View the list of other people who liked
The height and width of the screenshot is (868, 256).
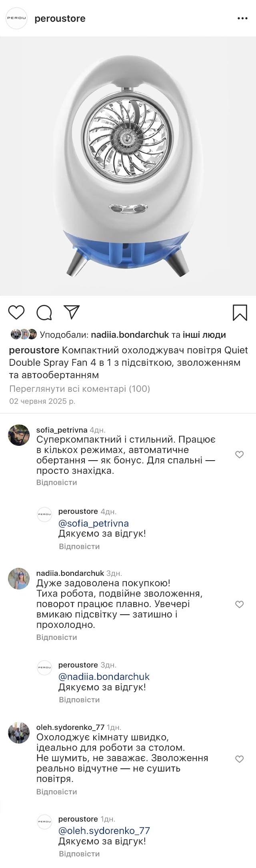tap(204, 335)
